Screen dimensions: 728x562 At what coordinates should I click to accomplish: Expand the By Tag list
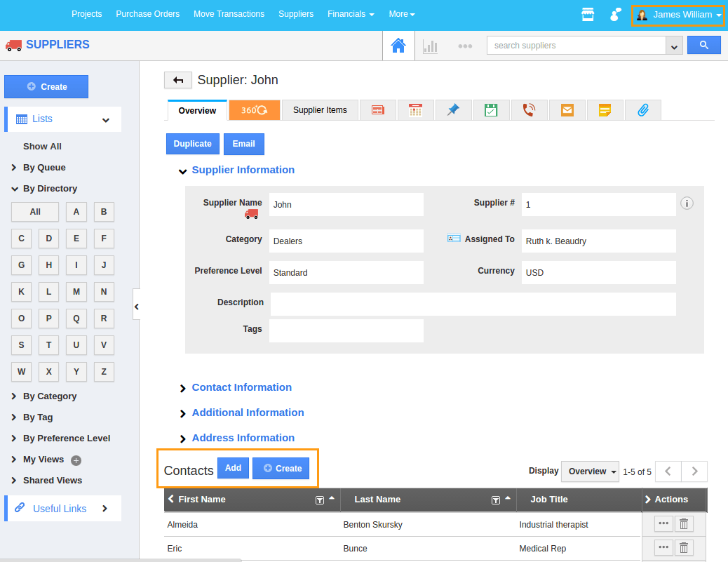[14, 417]
